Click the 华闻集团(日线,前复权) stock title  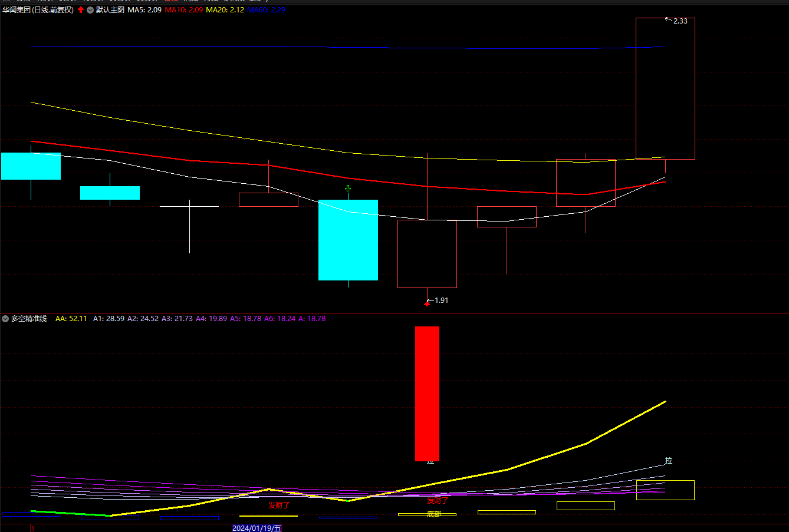click(x=38, y=10)
